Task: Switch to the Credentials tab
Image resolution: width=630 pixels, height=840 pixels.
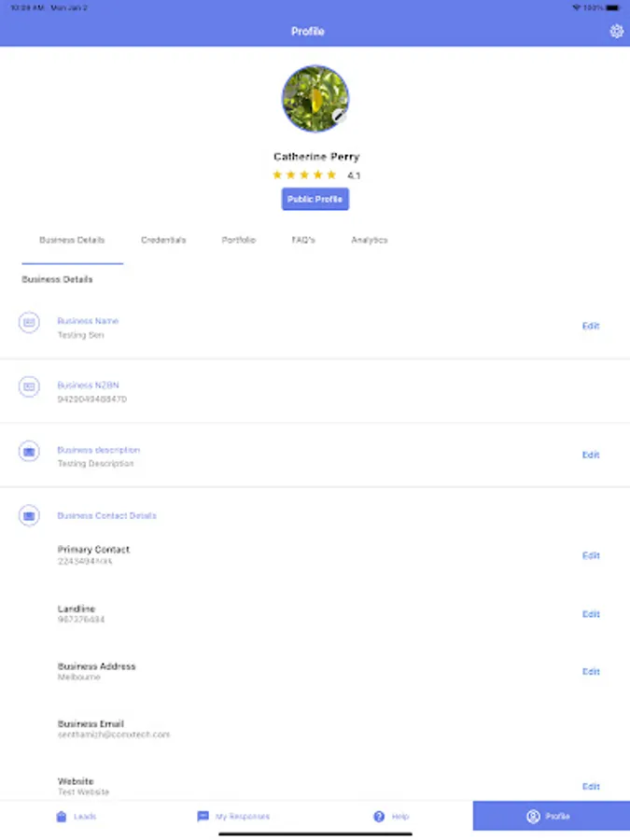Action: click(x=163, y=240)
